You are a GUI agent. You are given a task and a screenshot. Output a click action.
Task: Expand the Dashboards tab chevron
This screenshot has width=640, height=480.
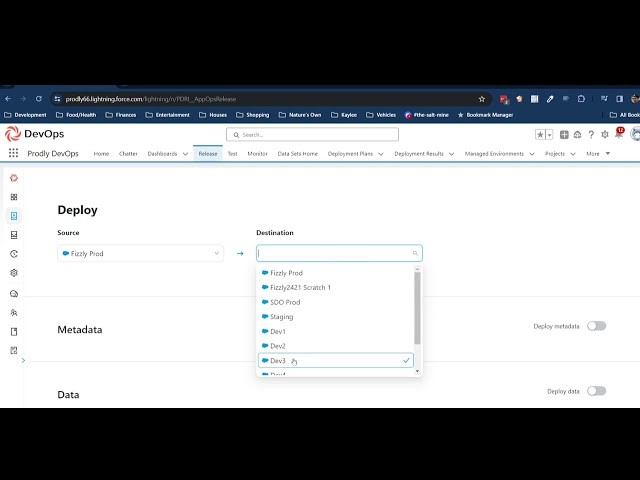tap(185, 154)
